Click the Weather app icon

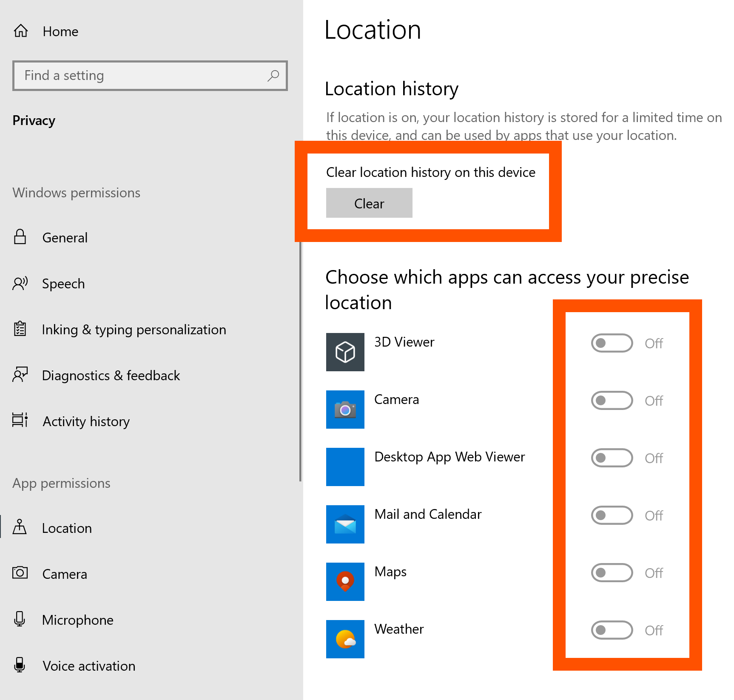(x=345, y=639)
